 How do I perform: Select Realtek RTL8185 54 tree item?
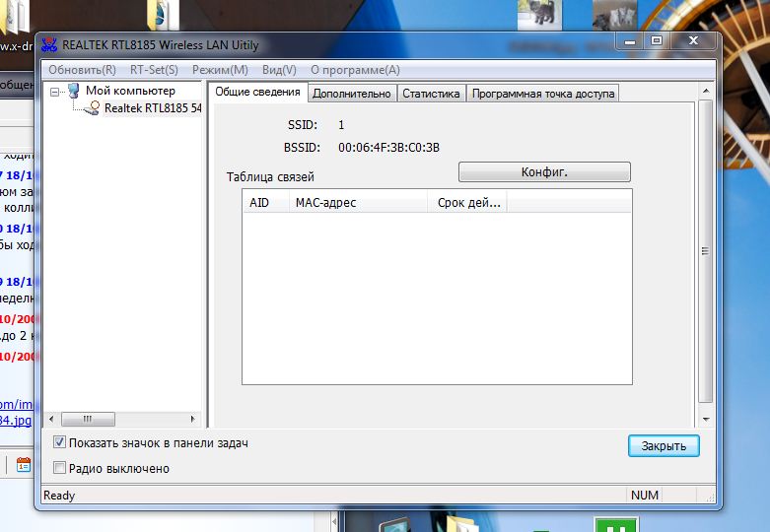click(x=153, y=108)
